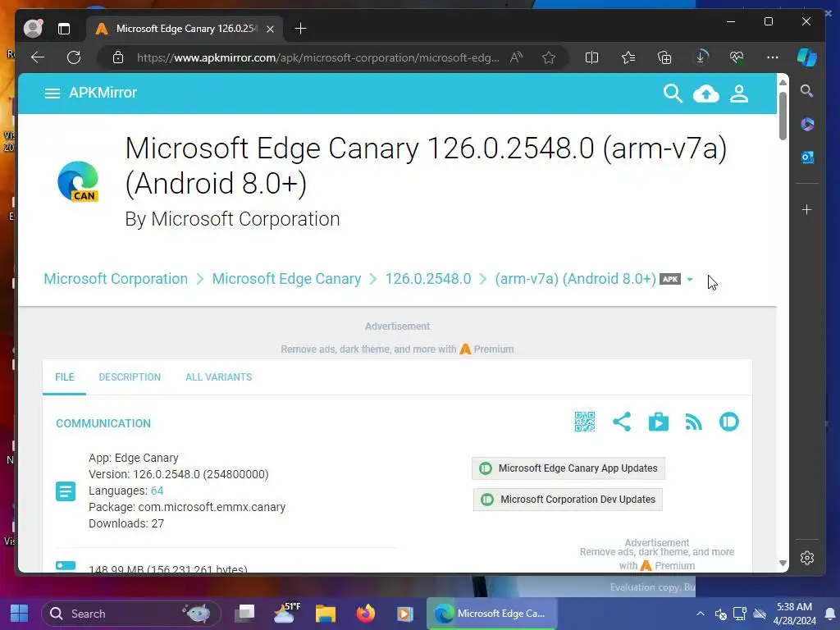Screen dimensions: 840x630
Task: Click the page vertical scrollbar thumb
Action: pos(783,116)
